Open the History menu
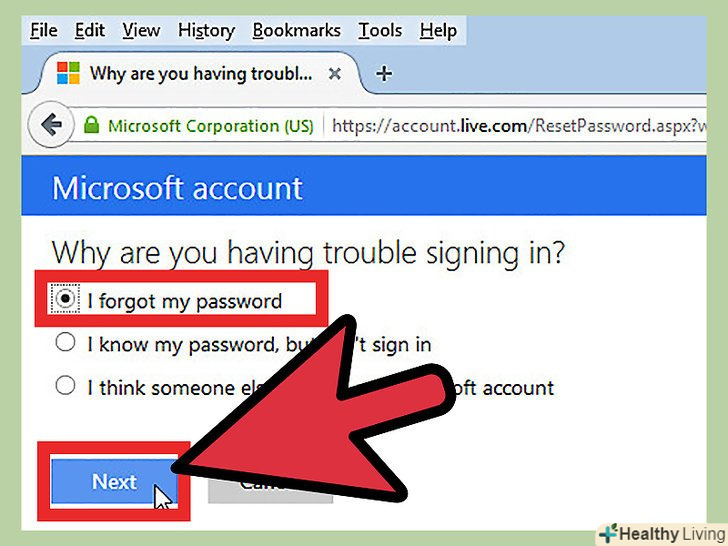The height and width of the screenshot is (546, 728). (x=206, y=31)
